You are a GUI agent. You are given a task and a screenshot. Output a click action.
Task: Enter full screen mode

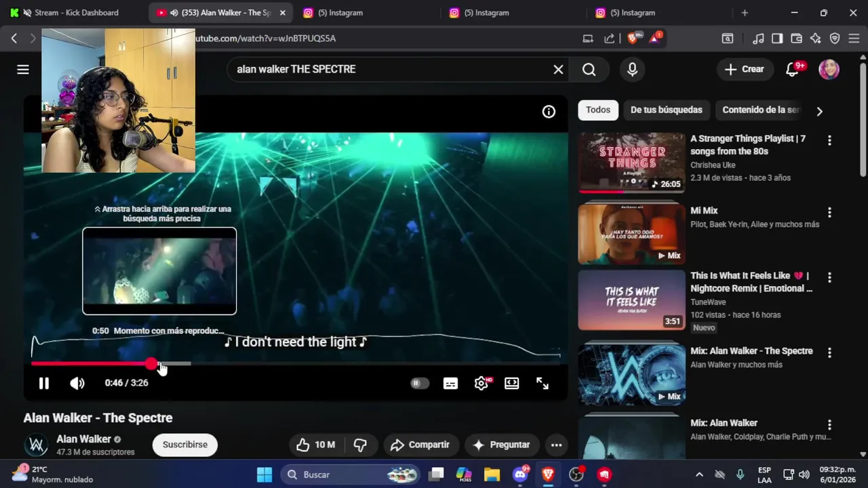click(x=542, y=383)
